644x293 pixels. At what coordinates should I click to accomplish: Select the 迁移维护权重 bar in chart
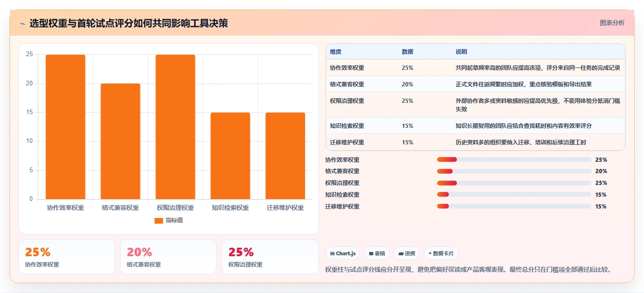[x=285, y=156]
